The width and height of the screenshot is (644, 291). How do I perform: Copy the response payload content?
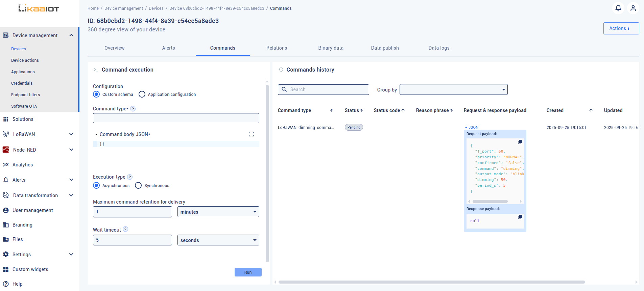point(520,217)
